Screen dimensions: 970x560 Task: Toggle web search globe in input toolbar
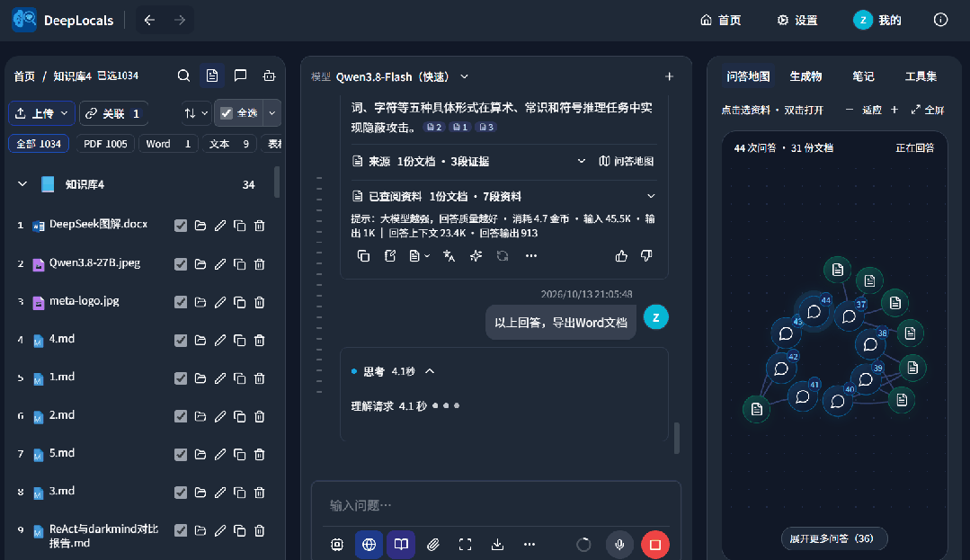pos(369,545)
